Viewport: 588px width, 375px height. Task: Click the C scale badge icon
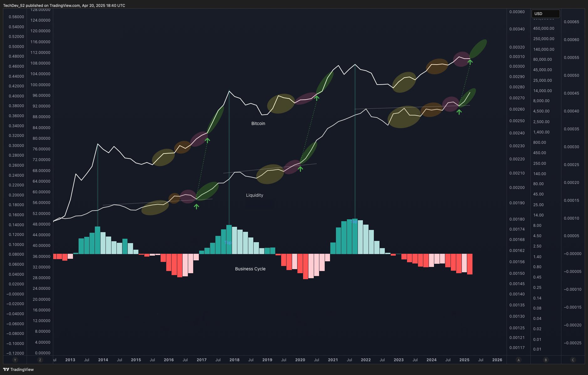[x=573, y=360]
